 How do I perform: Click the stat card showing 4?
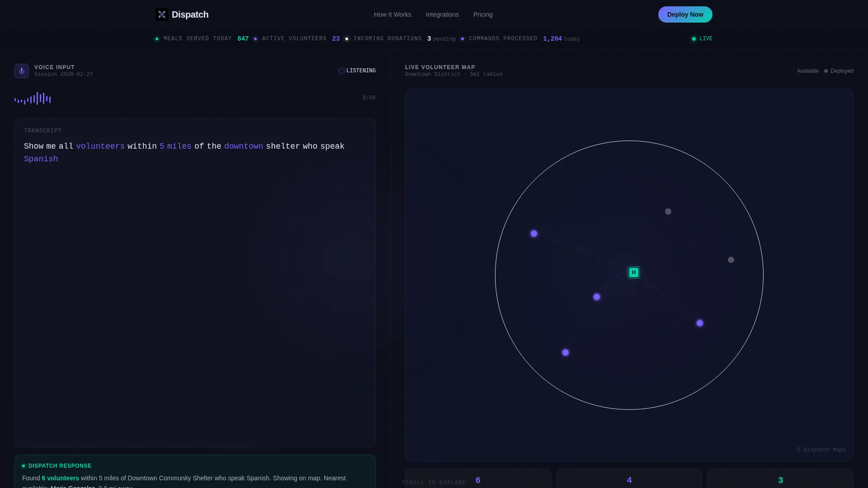point(629,479)
